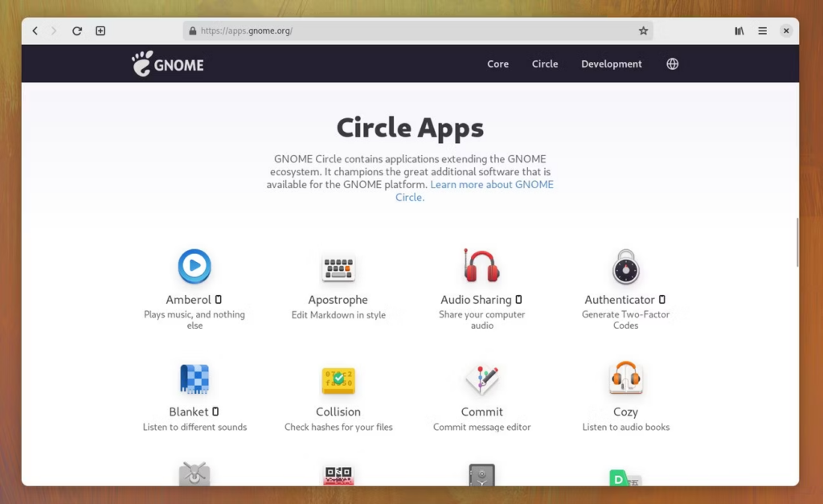This screenshot has height=504, width=823.
Task: Open a new tab with plus icon
Action: [x=100, y=31]
